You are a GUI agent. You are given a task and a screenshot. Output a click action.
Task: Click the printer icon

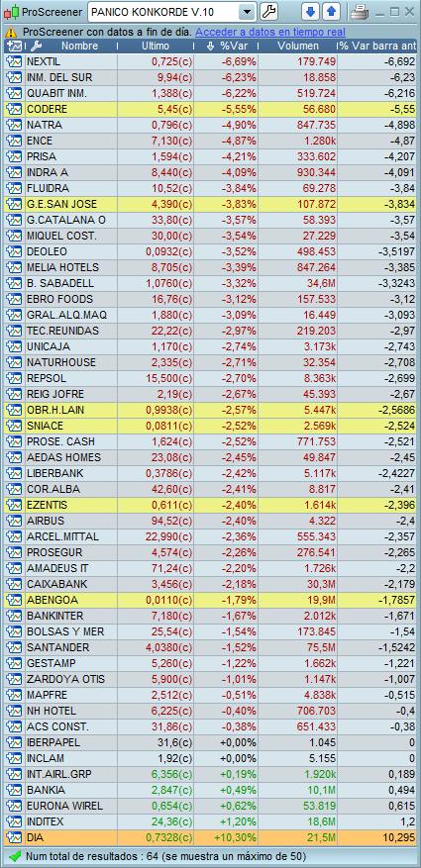click(359, 12)
